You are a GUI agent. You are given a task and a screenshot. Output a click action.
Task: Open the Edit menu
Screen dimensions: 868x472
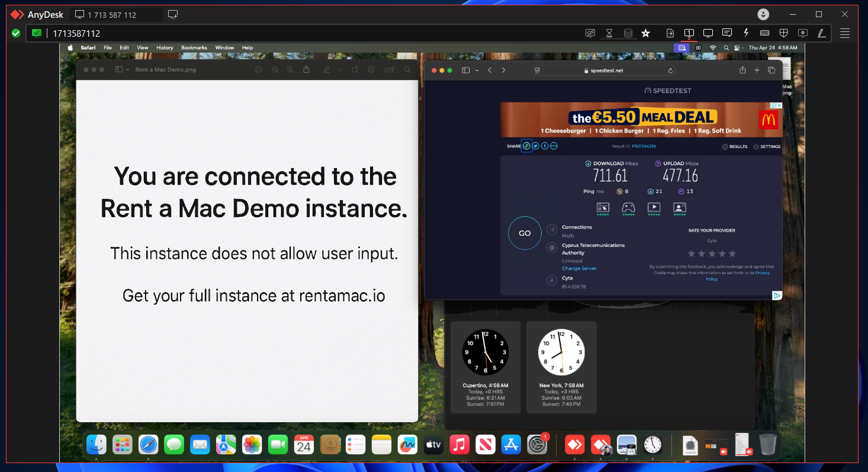coord(124,47)
